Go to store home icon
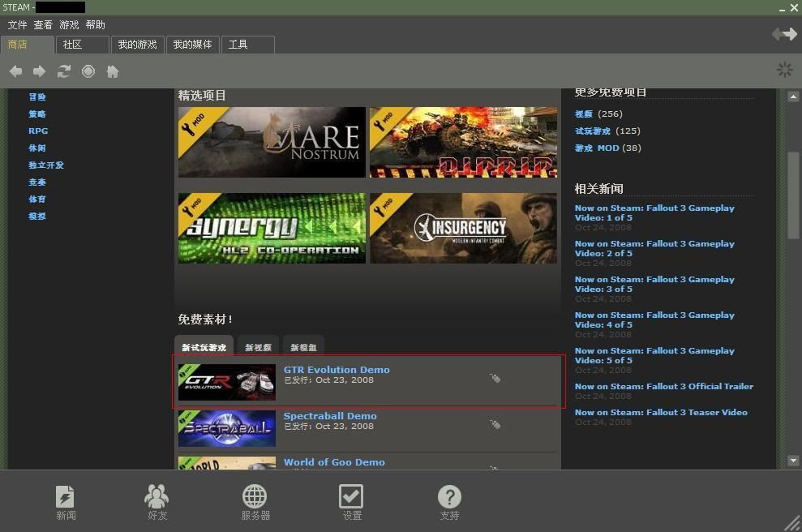 (113, 71)
